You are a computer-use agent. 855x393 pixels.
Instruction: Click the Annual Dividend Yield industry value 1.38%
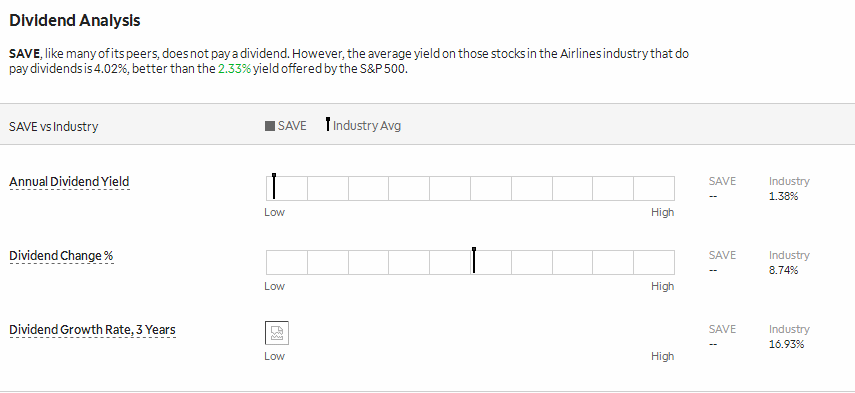784,196
